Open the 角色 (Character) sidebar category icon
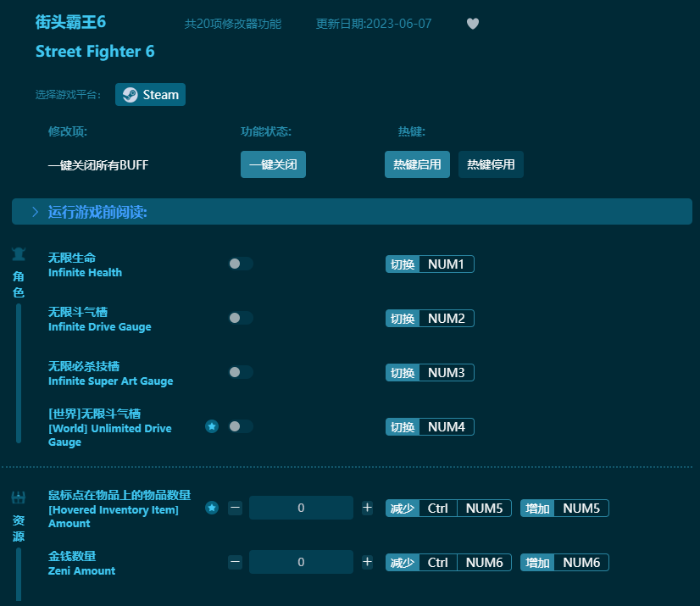This screenshot has width=700, height=606. coord(18,253)
